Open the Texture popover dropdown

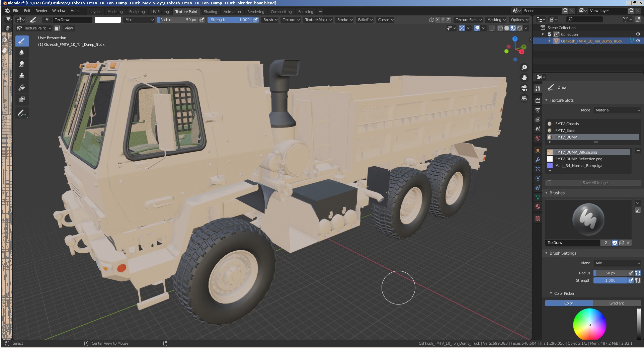coord(291,20)
